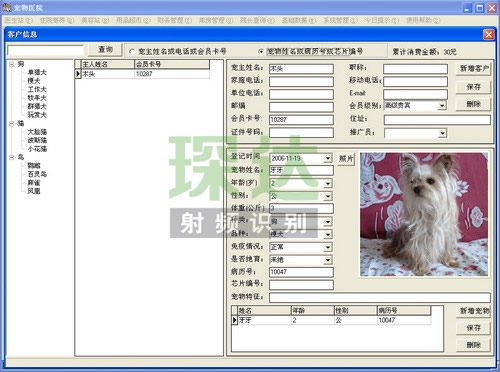
Task: Open the 系统管理 menu
Action: (x=340, y=20)
